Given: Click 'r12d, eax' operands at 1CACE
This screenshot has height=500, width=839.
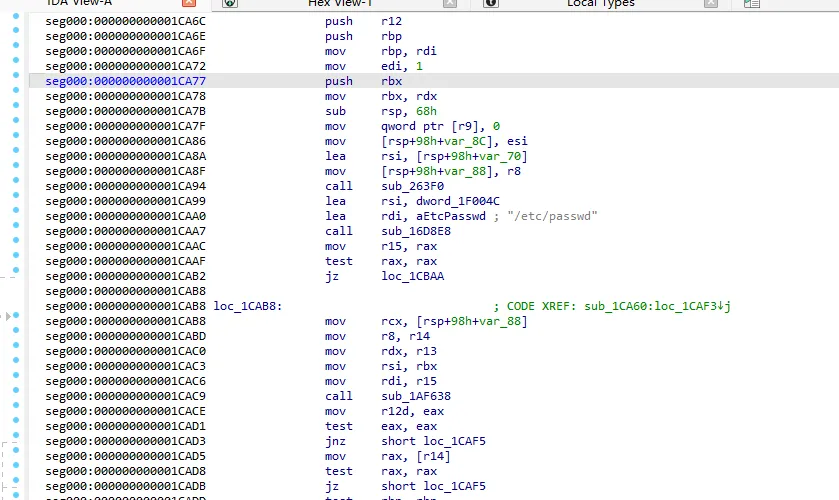Looking at the screenshot, I should pos(413,411).
